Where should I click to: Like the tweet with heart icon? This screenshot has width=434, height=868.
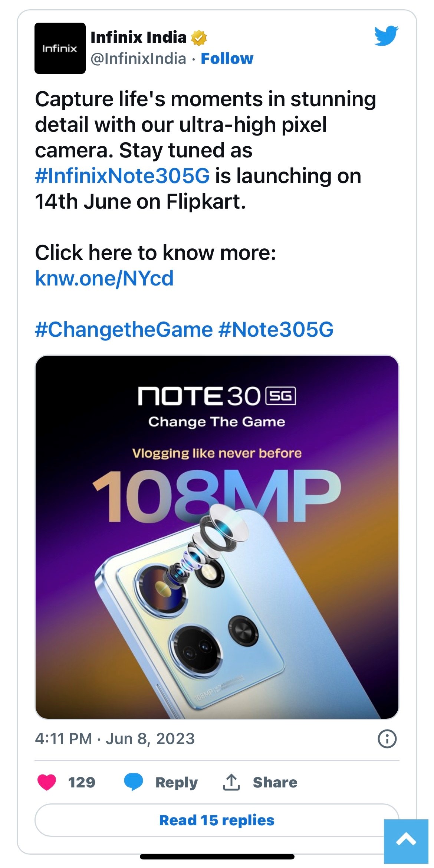[x=47, y=782]
